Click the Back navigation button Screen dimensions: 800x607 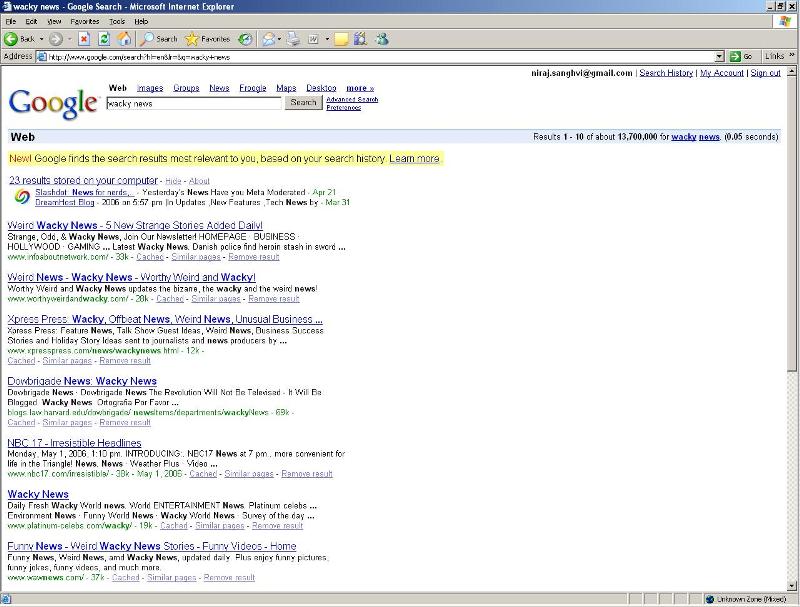pyautogui.click(x=20, y=39)
